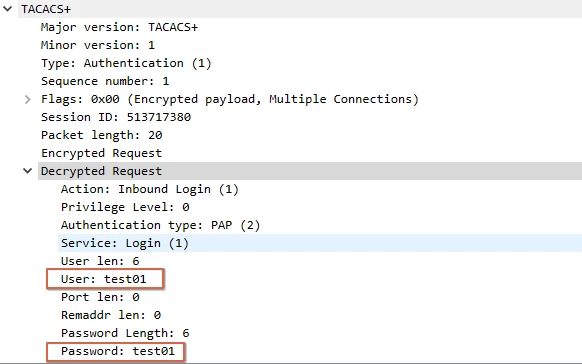Viewport: 582px width, 364px height.
Task: Expand the Flags: 0x00 field
Action: pyautogui.click(x=27, y=99)
